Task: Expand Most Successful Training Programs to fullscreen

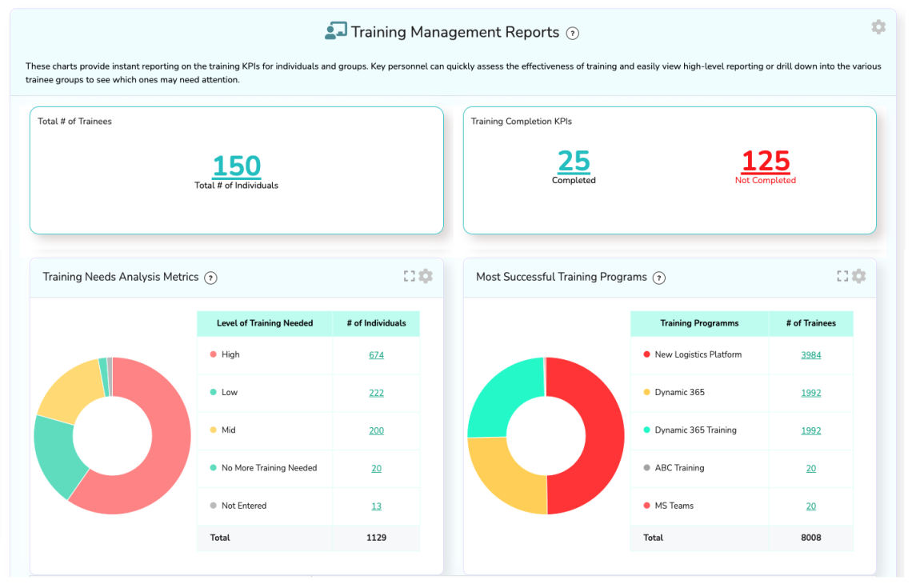Action: pyautogui.click(x=842, y=275)
